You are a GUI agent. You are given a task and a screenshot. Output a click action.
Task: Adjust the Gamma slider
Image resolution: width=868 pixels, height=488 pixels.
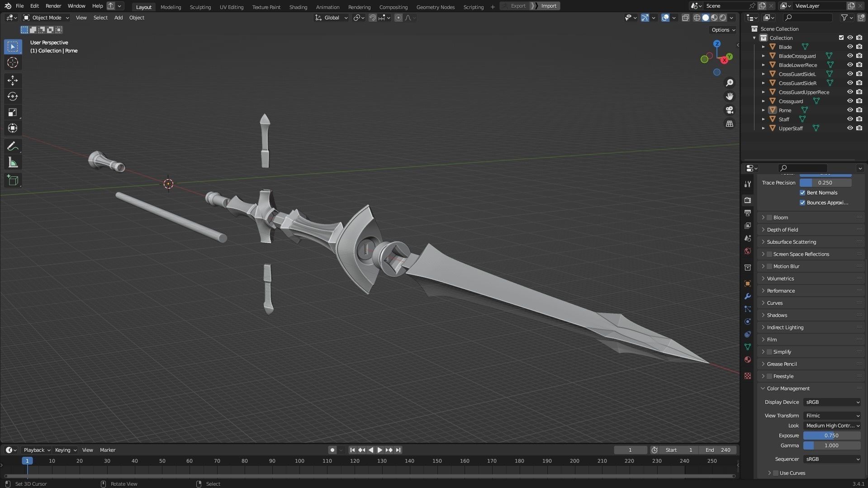click(x=832, y=445)
